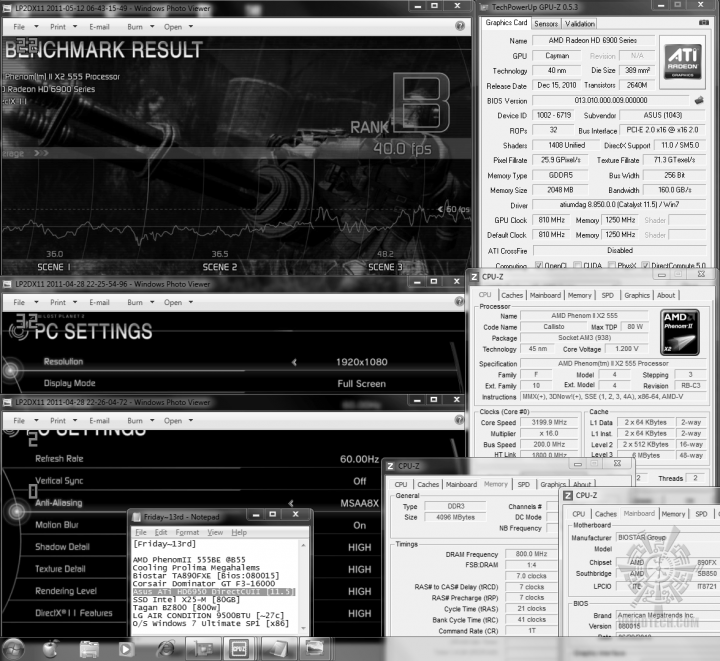Click the Notepad scrollbar up arrow

pos(303,545)
